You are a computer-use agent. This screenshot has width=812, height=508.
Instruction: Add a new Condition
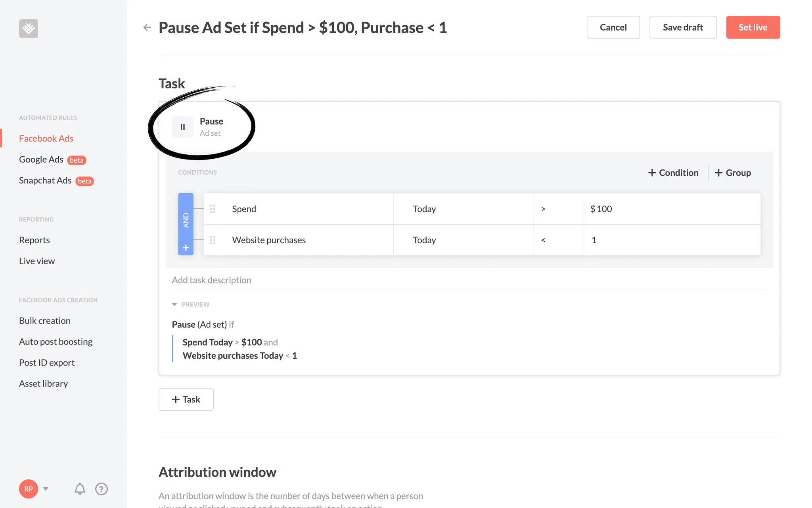673,173
